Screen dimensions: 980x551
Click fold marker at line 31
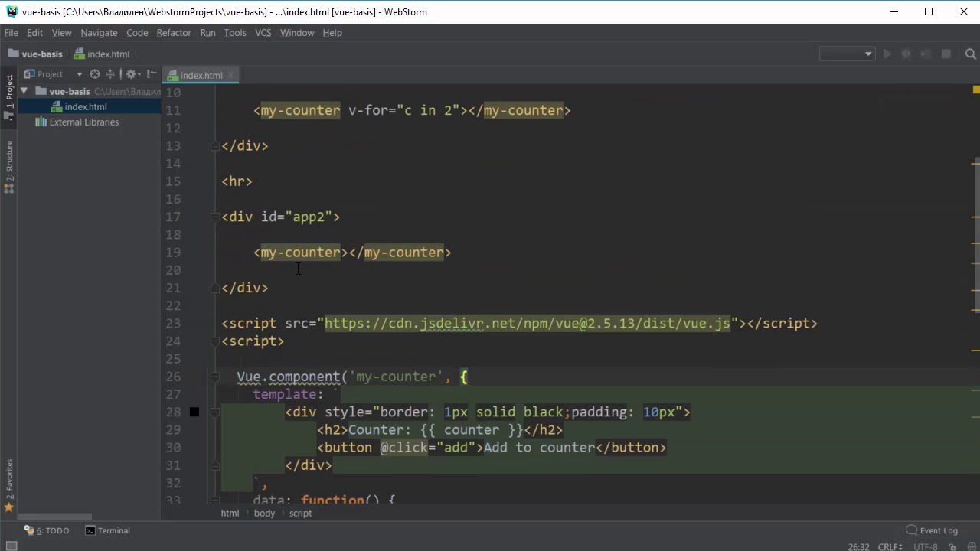[215, 465]
